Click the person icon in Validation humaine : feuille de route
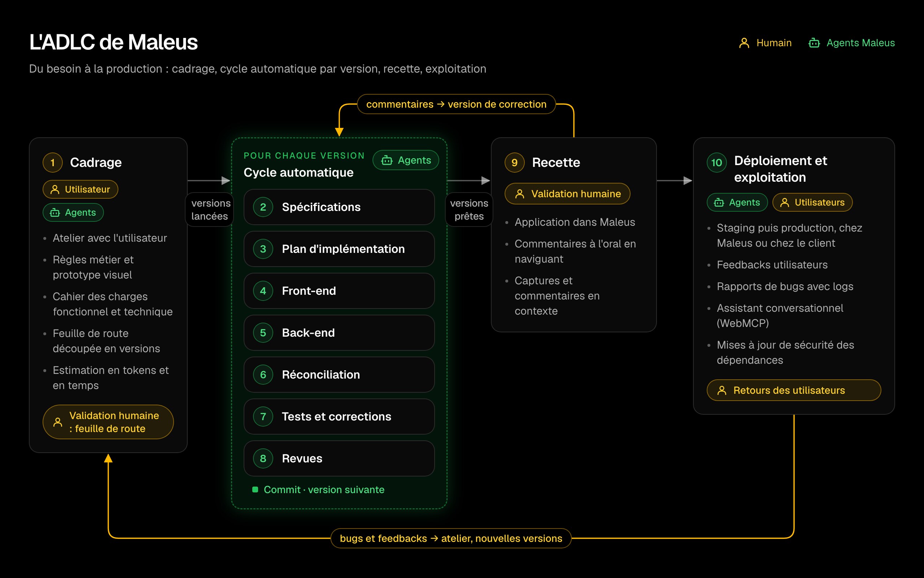Image resolution: width=924 pixels, height=578 pixels. coord(58,422)
